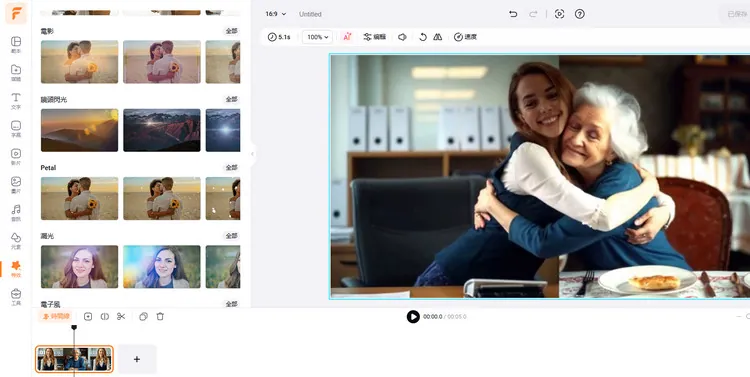
Task: Open the 100% zoom dropdown
Action: click(x=318, y=37)
